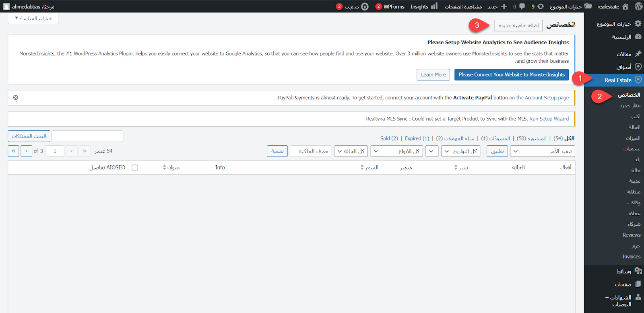Open وسائط media library icon
Screen dimensions: 644x313
pos(638,271)
